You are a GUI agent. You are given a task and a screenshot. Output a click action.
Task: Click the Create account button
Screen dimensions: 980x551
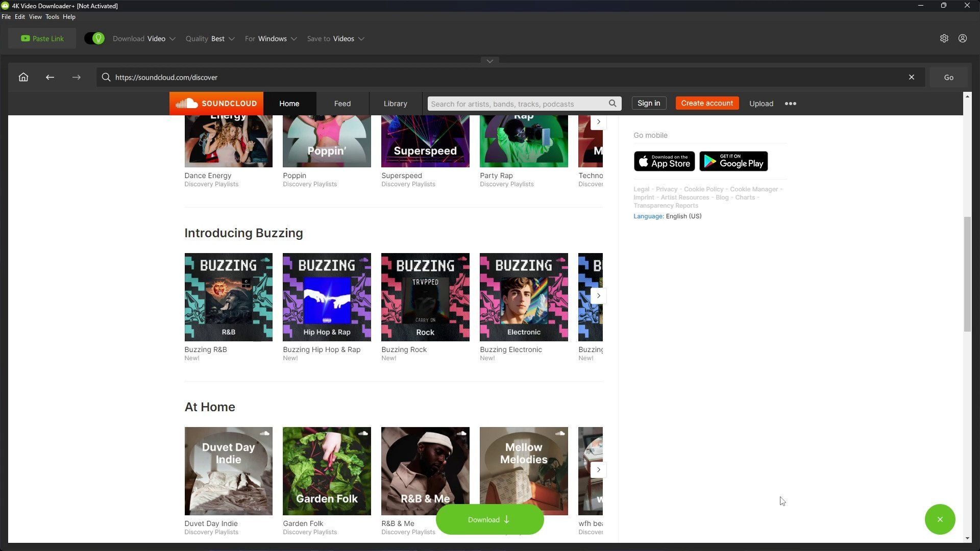(x=707, y=103)
